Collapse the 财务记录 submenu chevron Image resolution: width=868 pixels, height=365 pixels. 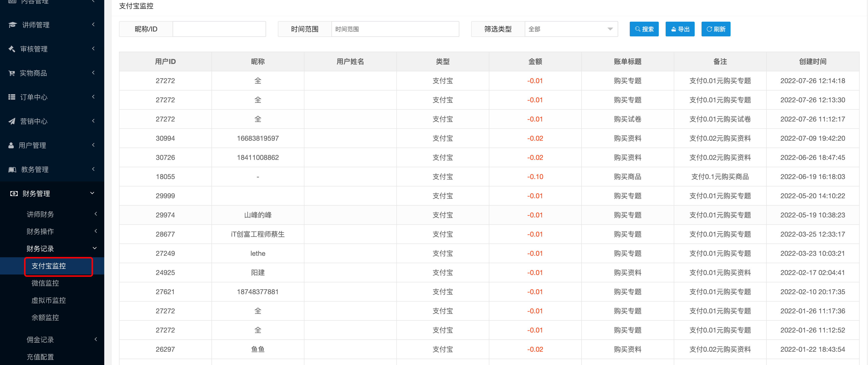[x=95, y=248]
